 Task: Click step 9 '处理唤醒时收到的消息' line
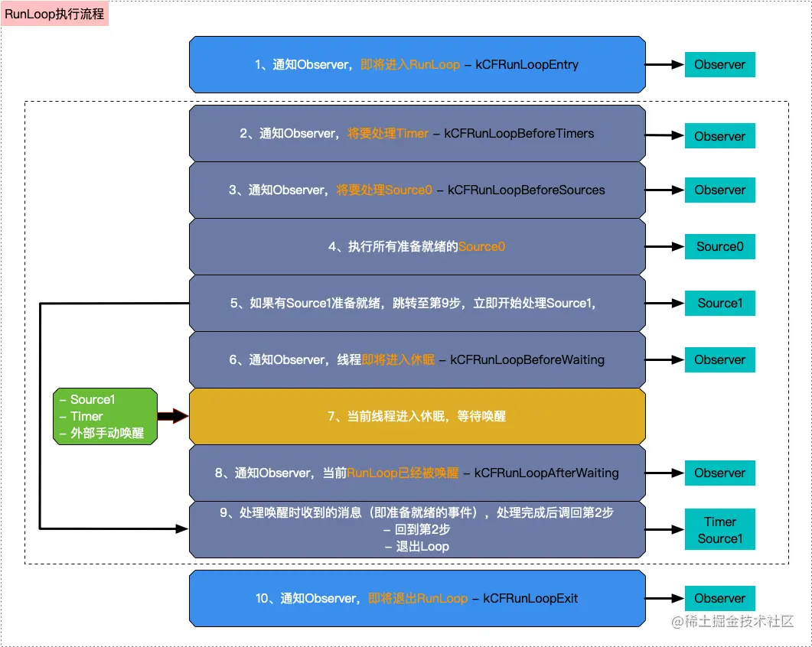tap(417, 512)
